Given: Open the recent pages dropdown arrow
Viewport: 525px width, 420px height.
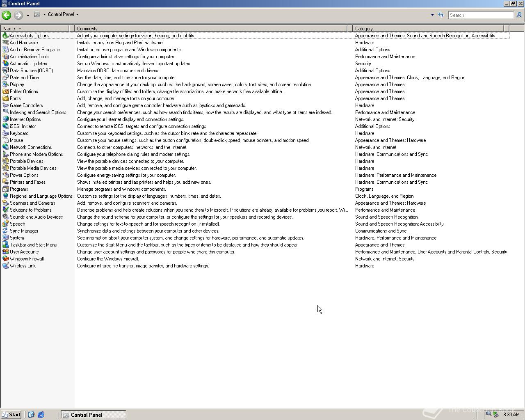Looking at the screenshot, I should pos(28,15).
